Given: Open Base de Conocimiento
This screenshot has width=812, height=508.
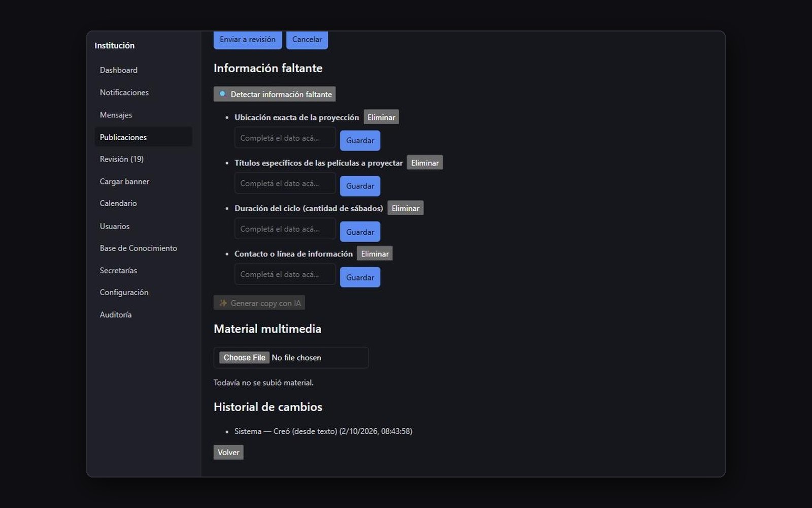Looking at the screenshot, I should [x=143, y=248].
